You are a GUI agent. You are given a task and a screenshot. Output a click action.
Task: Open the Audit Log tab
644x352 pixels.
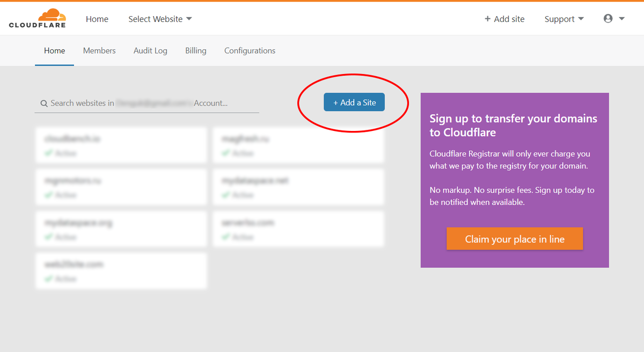pos(150,50)
